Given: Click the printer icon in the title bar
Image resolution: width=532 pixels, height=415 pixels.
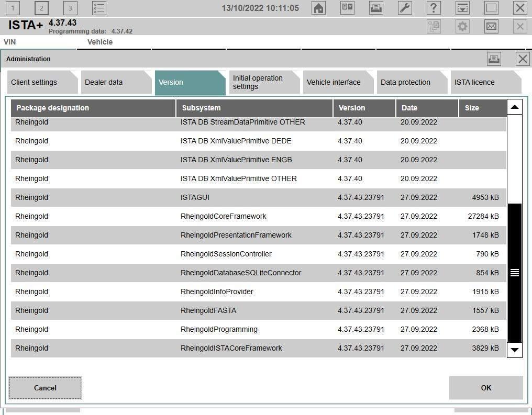Looking at the screenshot, I should 376,8.
